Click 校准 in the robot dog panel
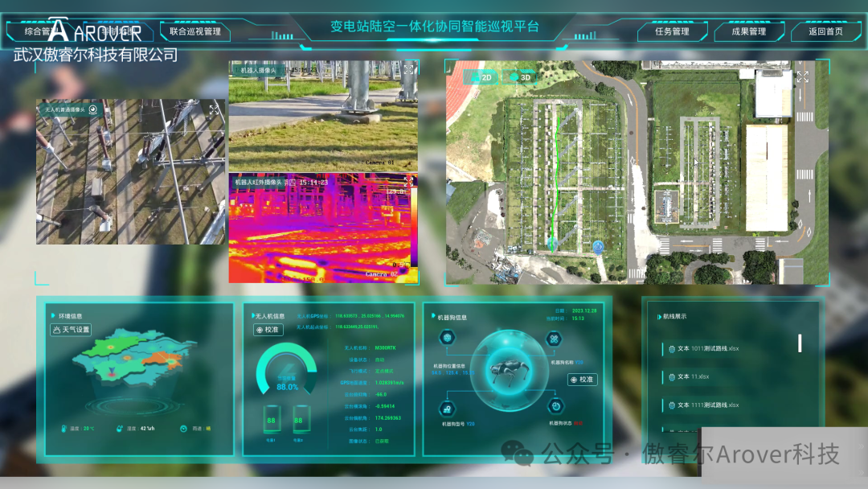Image resolution: width=868 pixels, height=489 pixels. [581, 380]
